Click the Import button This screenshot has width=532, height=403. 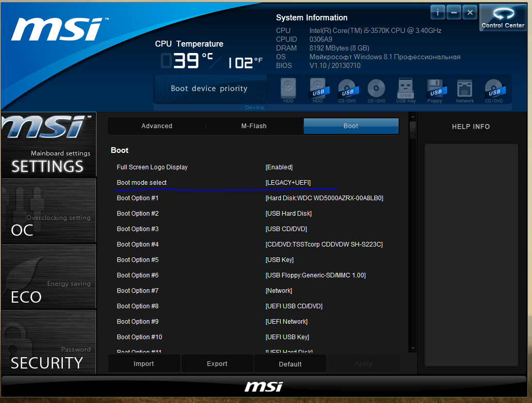click(144, 363)
